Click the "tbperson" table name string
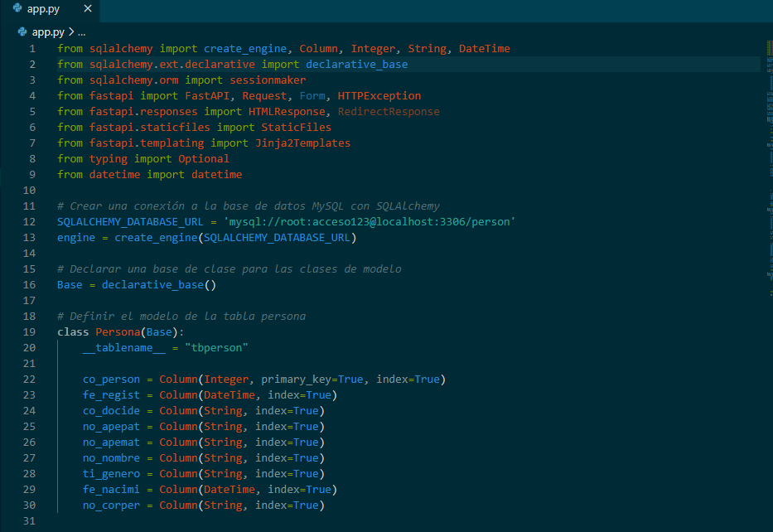The image size is (773, 532). [x=216, y=347]
